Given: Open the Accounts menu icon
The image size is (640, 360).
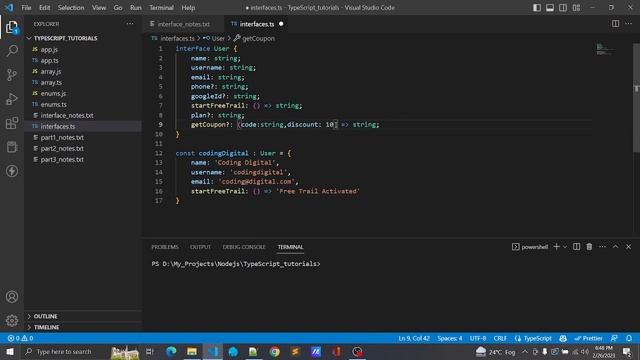Looking at the screenshot, I should coord(12,297).
